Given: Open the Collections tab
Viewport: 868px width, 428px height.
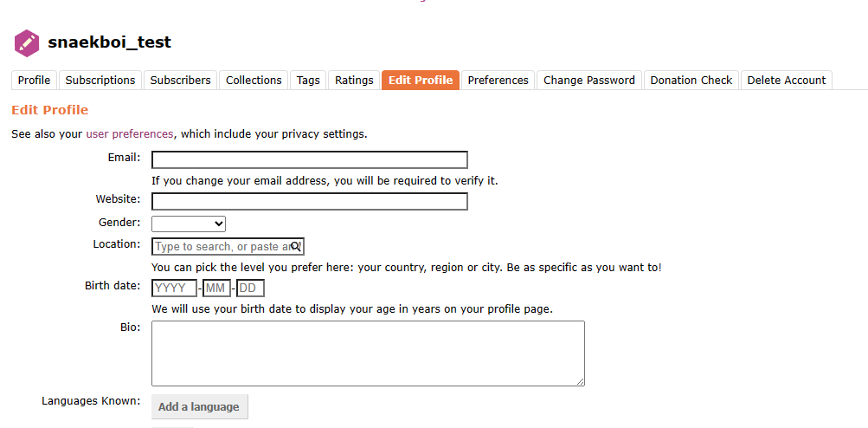Looking at the screenshot, I should pos(254,81).
